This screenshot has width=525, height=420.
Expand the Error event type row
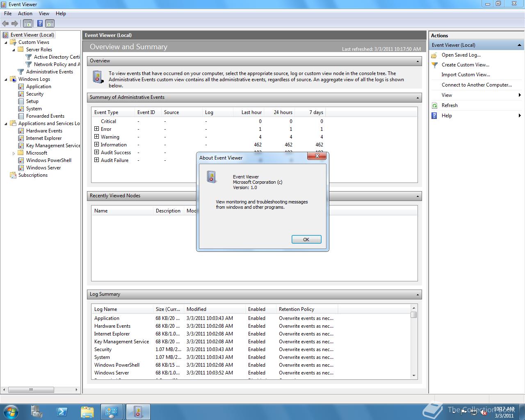pos(96,129)
